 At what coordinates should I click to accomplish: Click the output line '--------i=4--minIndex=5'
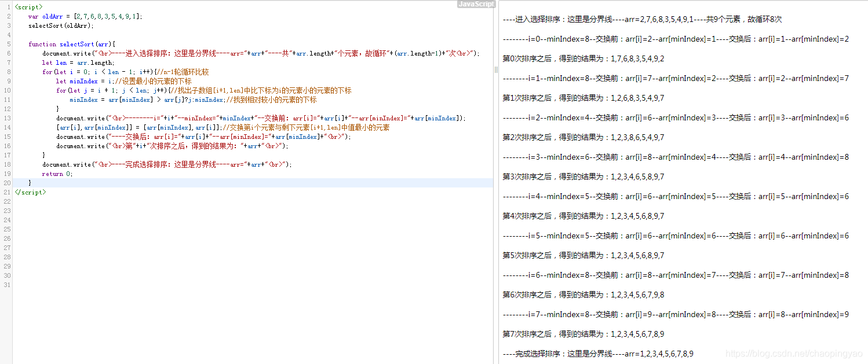[676, 196]
